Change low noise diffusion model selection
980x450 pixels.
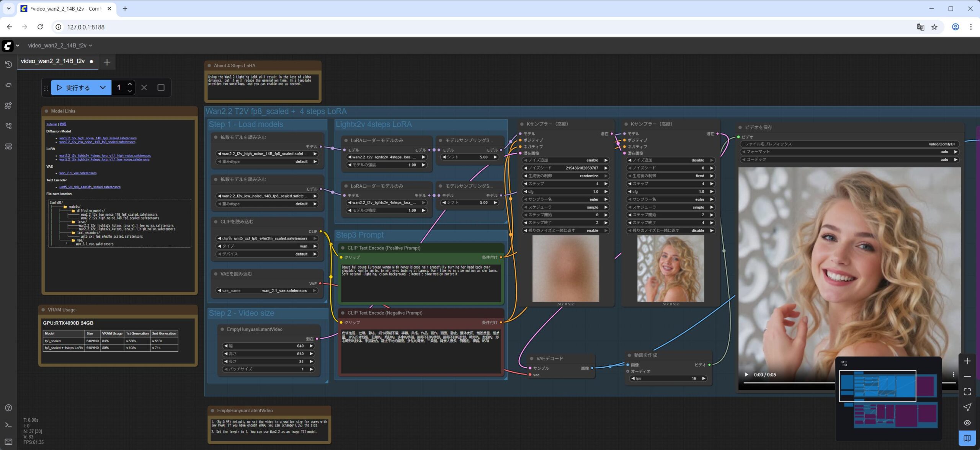pyautogui.click(x=267, y=196)
